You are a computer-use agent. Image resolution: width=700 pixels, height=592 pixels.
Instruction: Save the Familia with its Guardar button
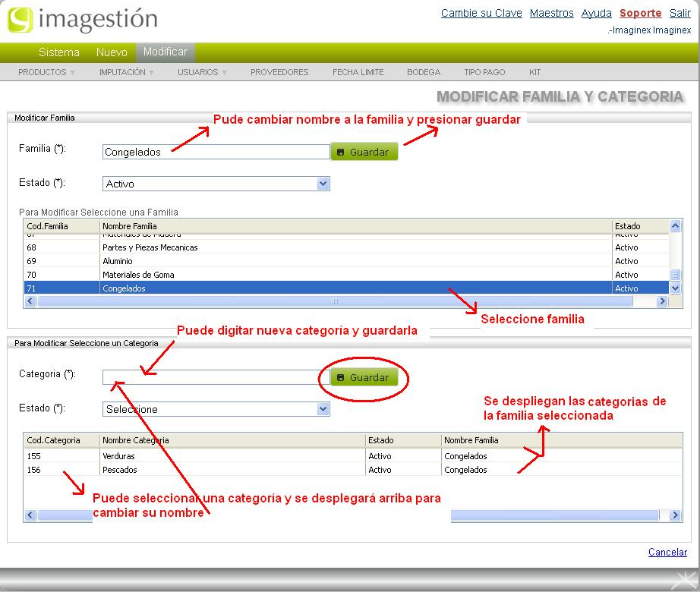tap(364, 152)
